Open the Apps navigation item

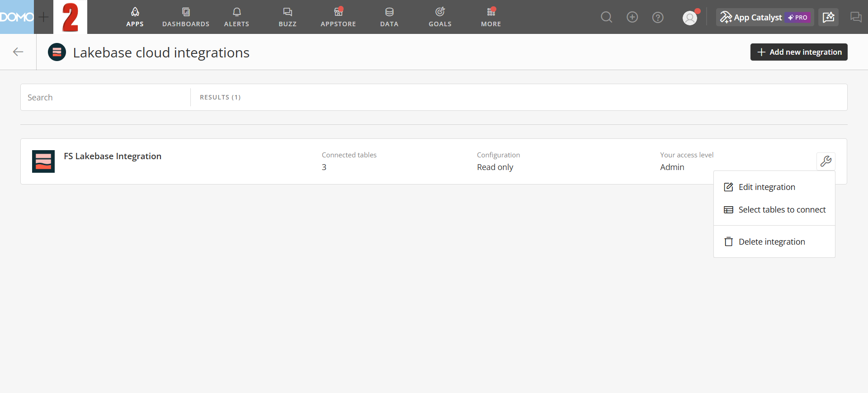(135, 17)
